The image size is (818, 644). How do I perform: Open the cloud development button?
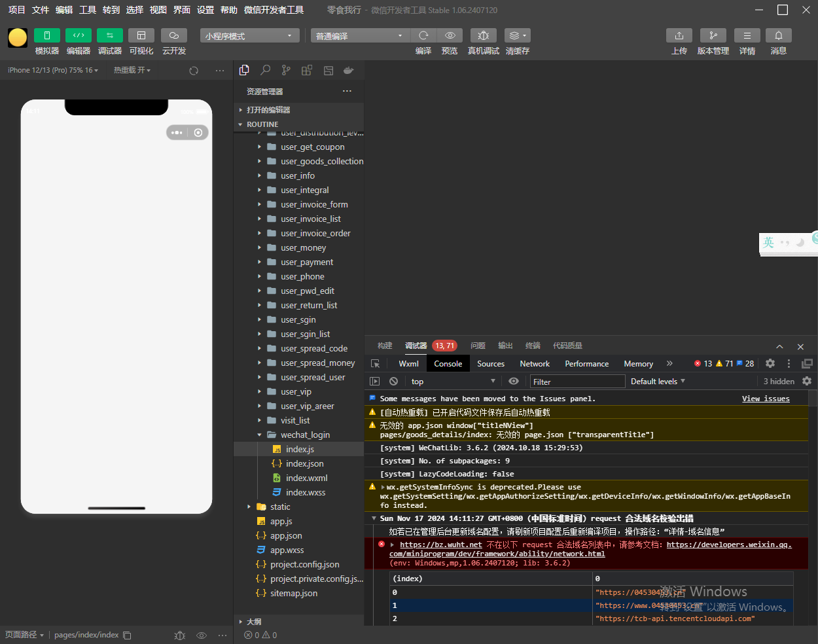tap(174, 35)
